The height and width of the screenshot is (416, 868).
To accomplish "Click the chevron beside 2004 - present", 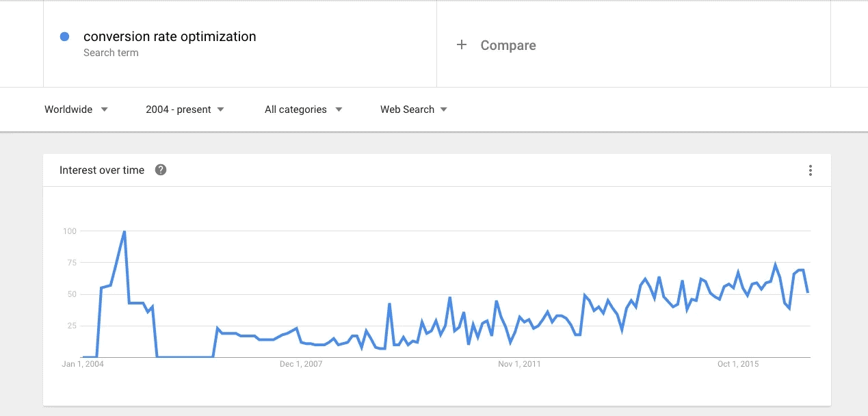I will 220,109.
